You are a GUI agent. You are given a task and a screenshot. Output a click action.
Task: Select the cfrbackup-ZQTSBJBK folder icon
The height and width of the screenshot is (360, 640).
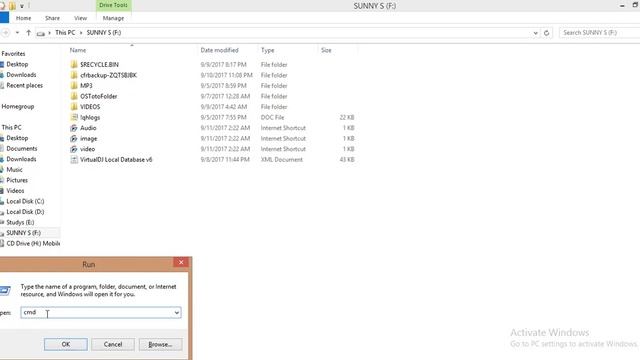tap(74, 75)
